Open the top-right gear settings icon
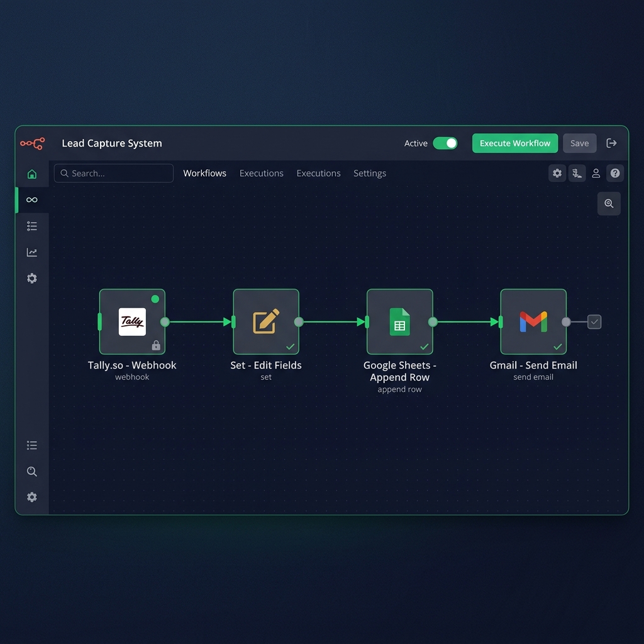 point(557,173)
